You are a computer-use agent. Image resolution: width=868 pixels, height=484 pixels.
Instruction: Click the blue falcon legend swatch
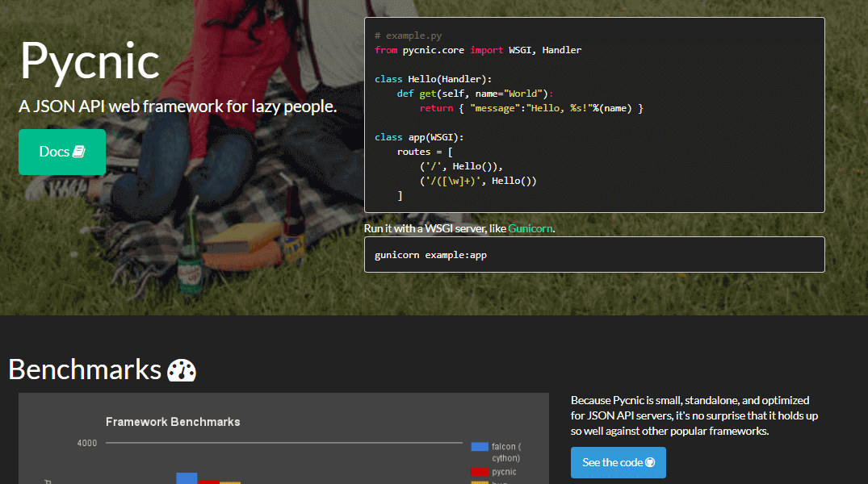[x=480, y=447]
